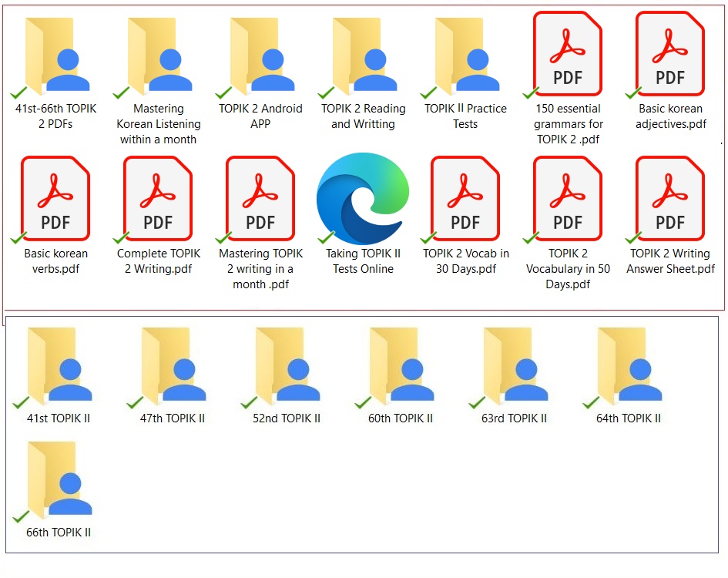Open 150 essential grammars for TOPIK 2 PDF
728x578 pixels.
[568, 54]
